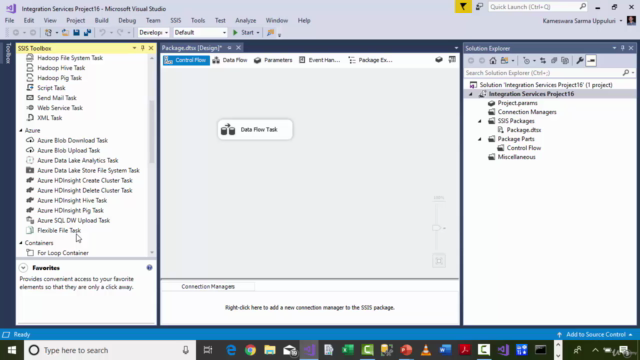Image resolution: width=640 pixels, height=360 pixels.
Task: Open the Project menu
Action: tap(76, 20)
